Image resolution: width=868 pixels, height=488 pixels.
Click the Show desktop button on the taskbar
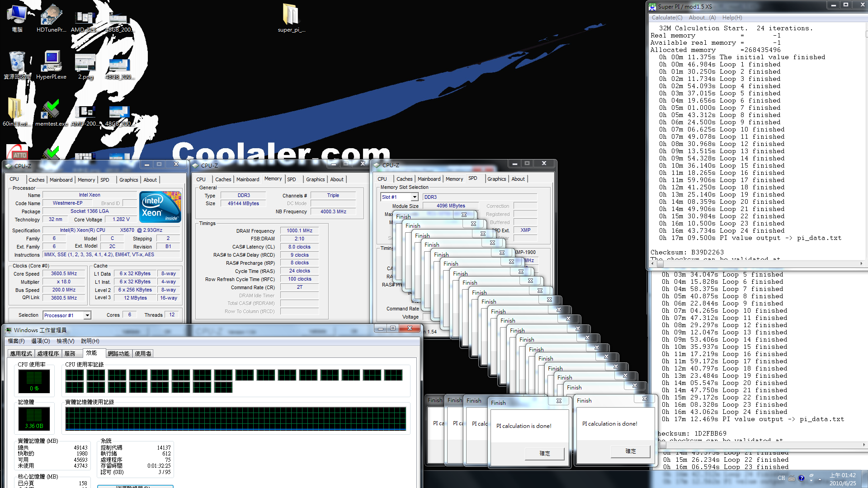coord(864,479)
